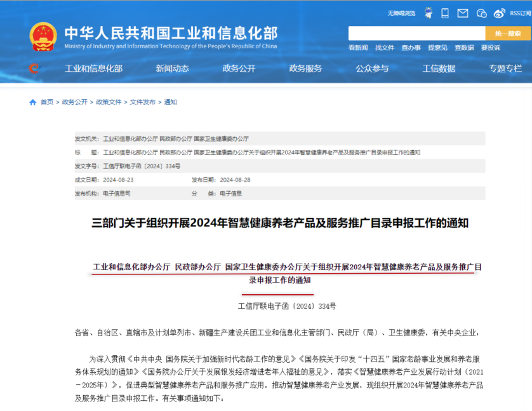This screenshot has height=411, width=532.
Task: Click the English ministry name subtitle
Action: (x=171, y=46)
